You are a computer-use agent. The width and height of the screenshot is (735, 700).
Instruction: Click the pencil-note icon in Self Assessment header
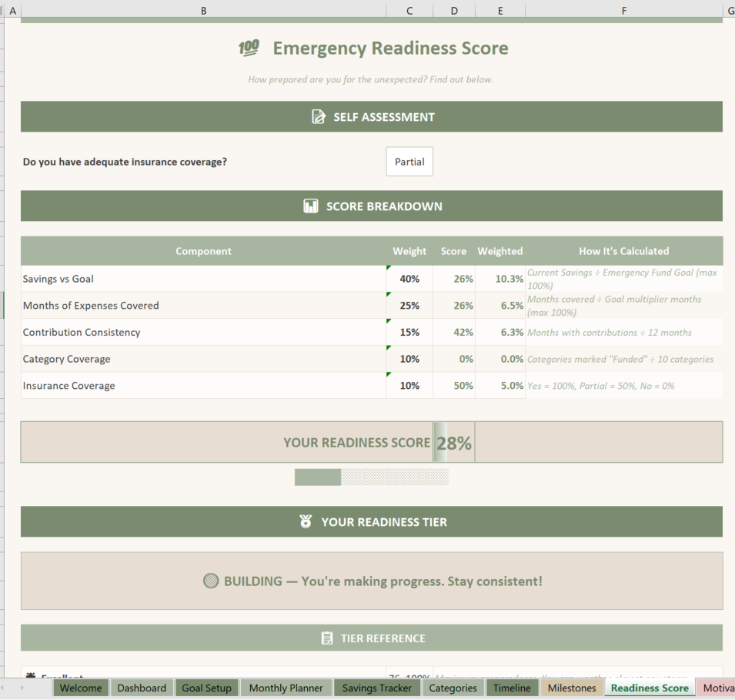click(319, 116)
